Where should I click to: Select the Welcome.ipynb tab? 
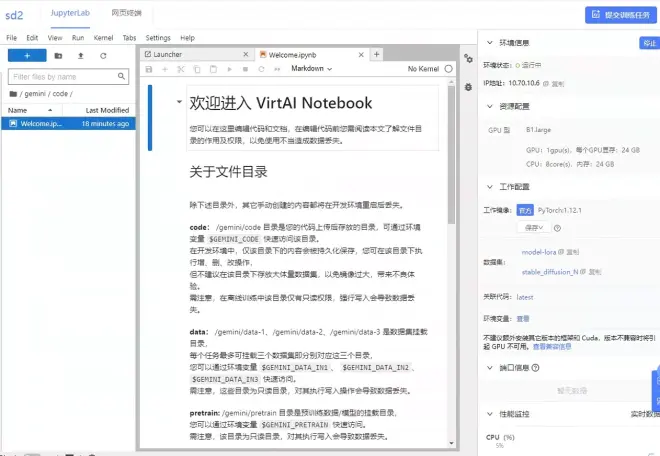tap(311, 55)
